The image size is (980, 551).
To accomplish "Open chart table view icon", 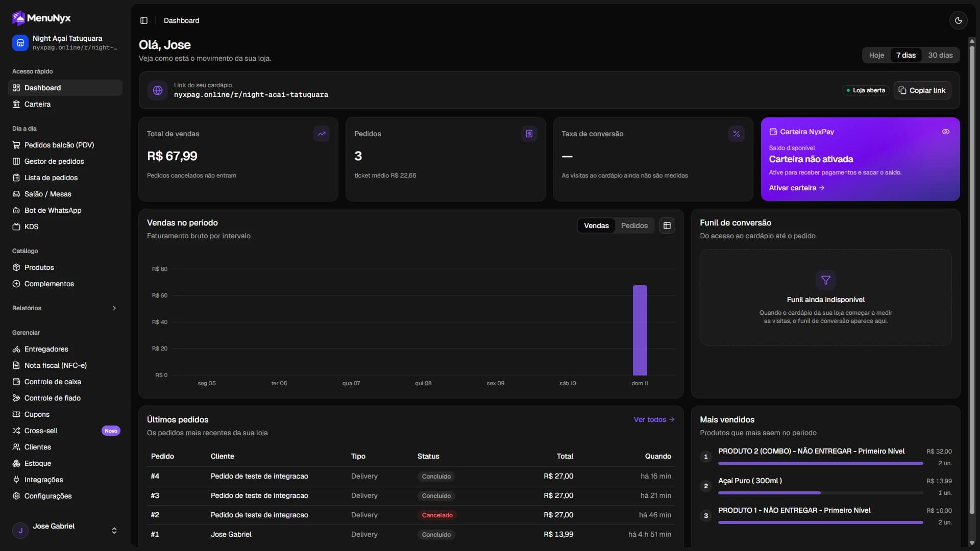I will click(667, 226).
